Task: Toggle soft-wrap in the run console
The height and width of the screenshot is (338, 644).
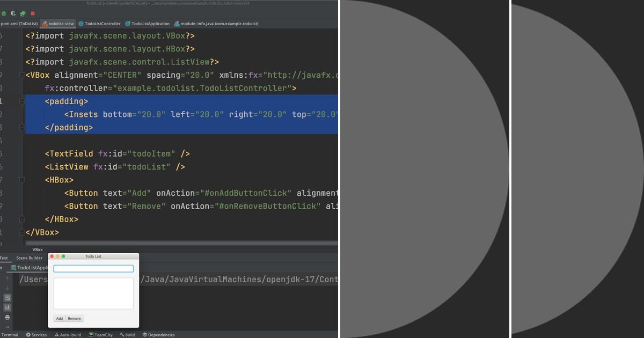Action: [x=7, y=297]
